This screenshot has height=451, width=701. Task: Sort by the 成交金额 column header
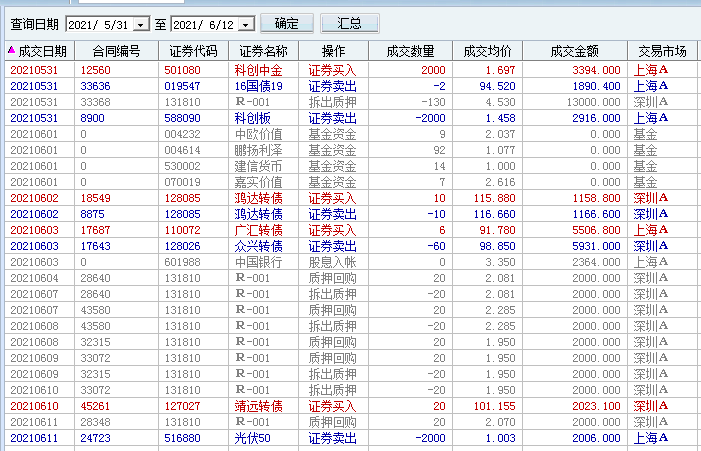[x=575, y=51]
